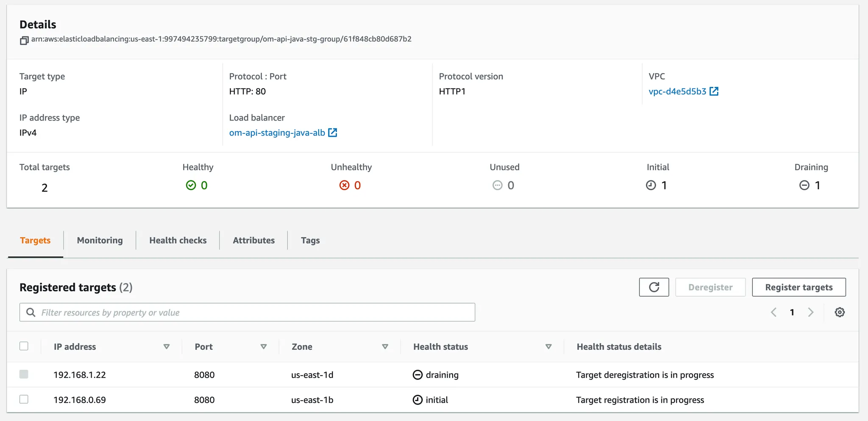This screenshot has width=868, height=421.
Task: Click the Unhealthy red X icon
Action: [344, 185]
